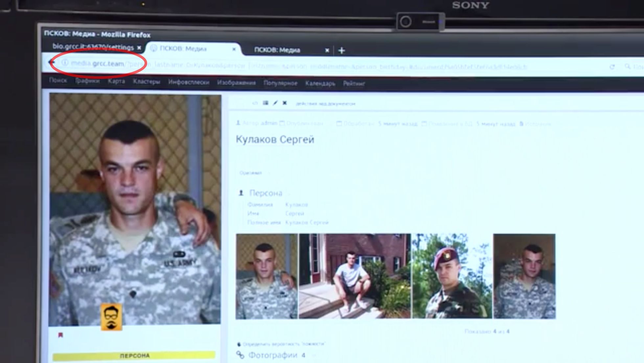Expand the Персона section
Screen dimensions: 644x363
[265, 193]
